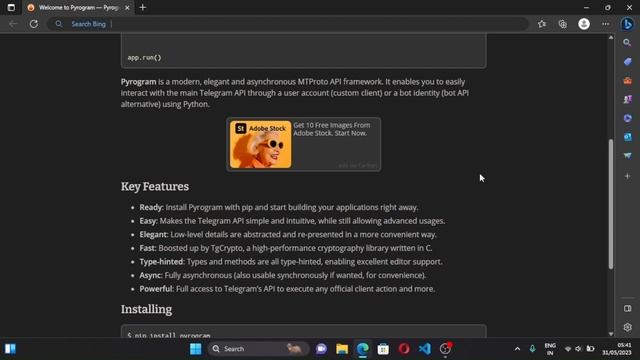Open the Windows Start button
The image size is (640, 360).
point(196,349)
